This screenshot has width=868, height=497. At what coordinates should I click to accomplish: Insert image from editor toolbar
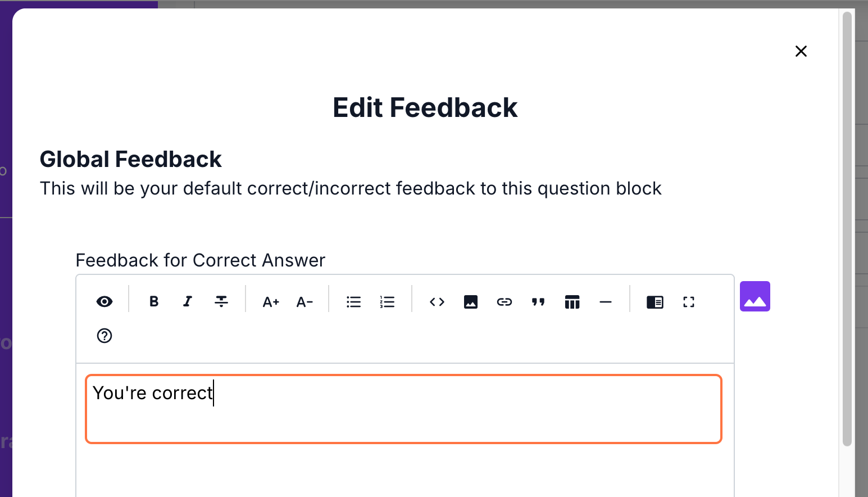pos(471,302)
